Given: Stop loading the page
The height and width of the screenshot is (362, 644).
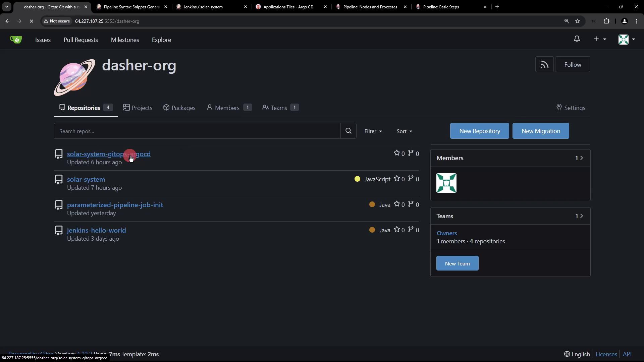Looking at the screenshot, I should coord(31,21).
